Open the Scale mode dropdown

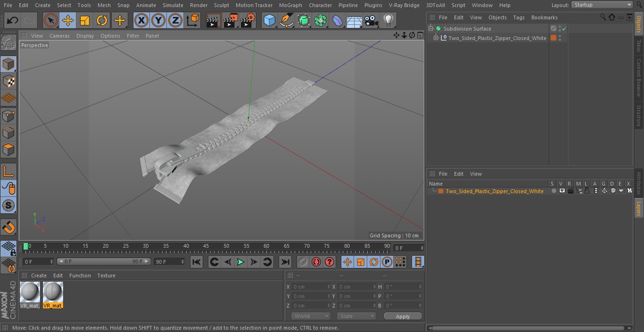click(x=356, y=316)
